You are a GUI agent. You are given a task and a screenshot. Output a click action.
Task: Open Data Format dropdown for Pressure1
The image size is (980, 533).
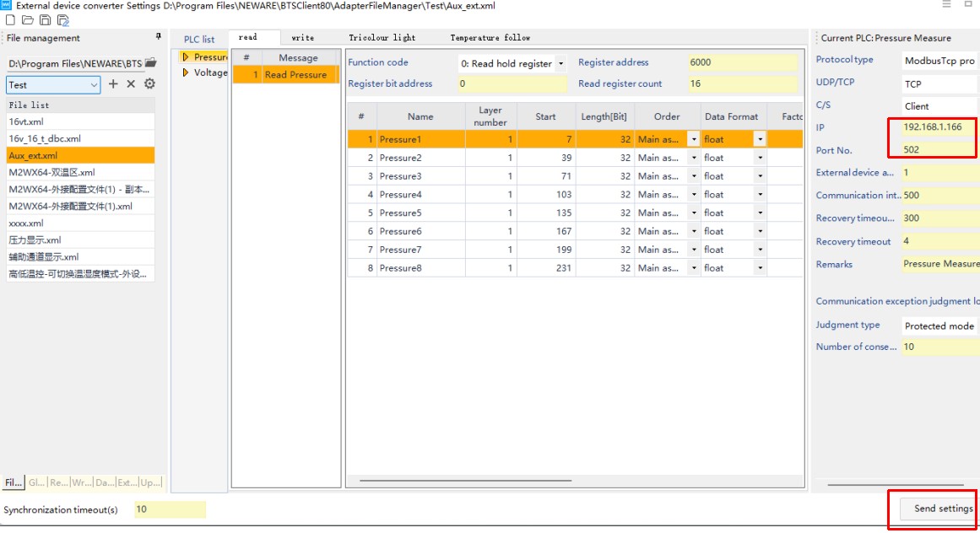760,139
